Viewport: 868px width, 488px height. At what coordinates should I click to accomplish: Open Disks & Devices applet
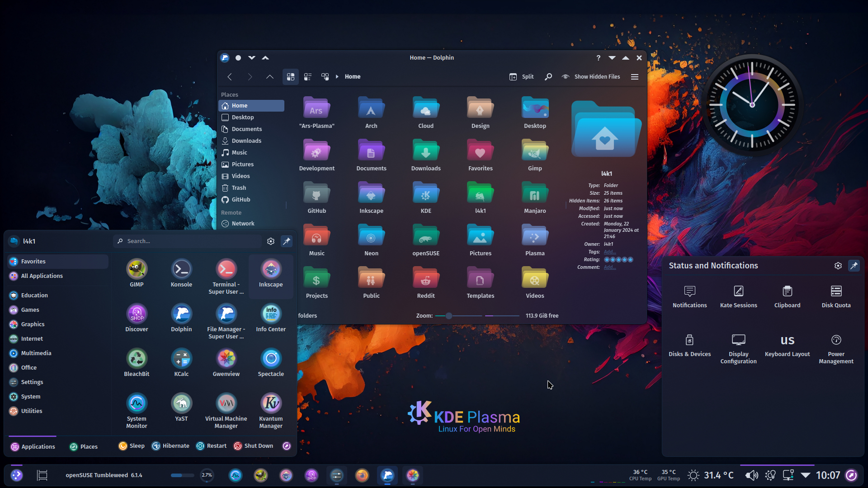(x=689, y=345)
